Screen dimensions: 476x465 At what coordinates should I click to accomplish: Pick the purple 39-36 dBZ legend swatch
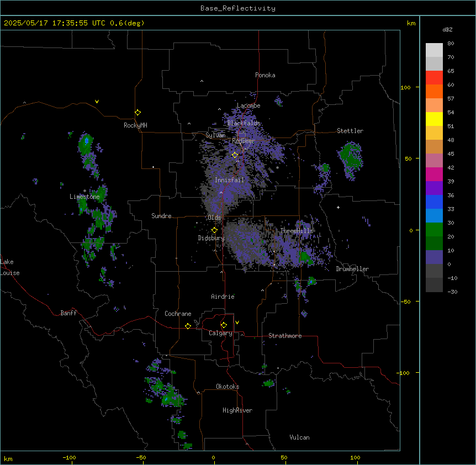[434, 188]
